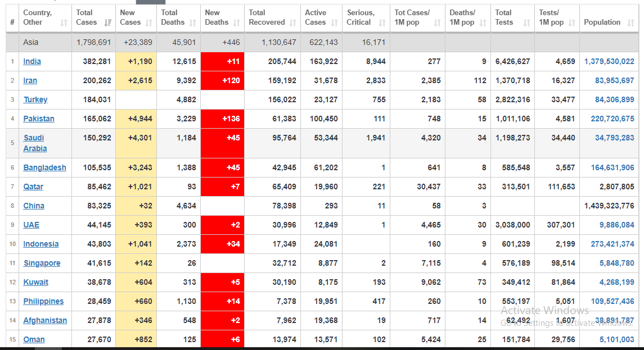Select Kuwait's serious critical cell 193
Screen dimensions: 644x350
point(366,282)
